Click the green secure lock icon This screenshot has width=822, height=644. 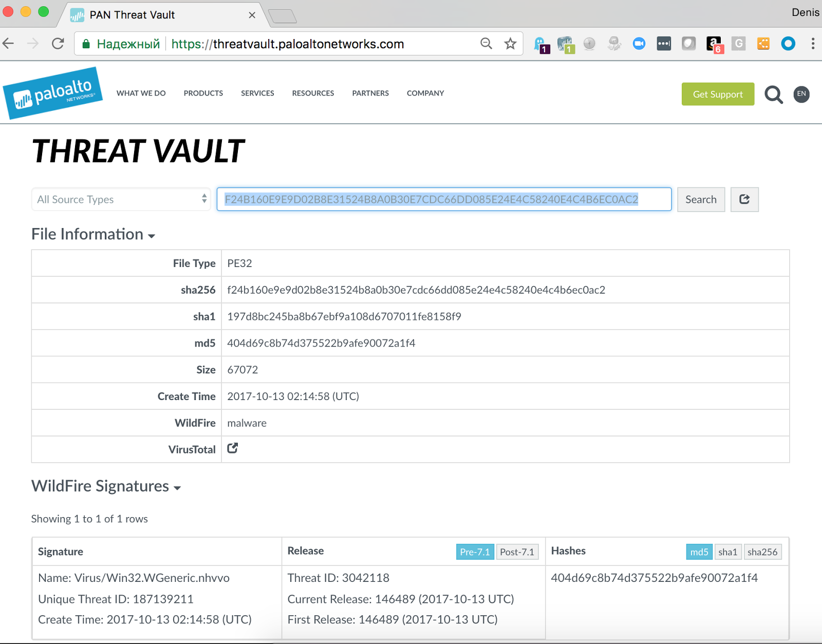(86, 44)
